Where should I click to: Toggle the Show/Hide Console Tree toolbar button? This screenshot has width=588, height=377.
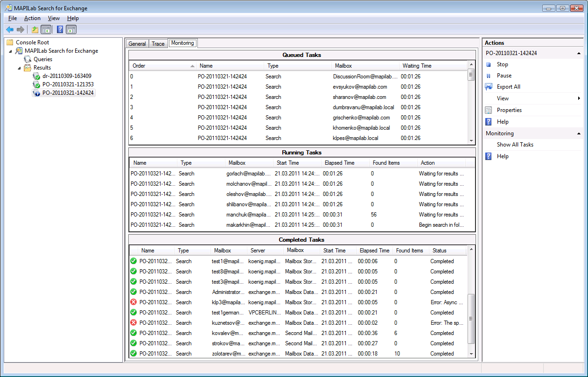[46, 30]
